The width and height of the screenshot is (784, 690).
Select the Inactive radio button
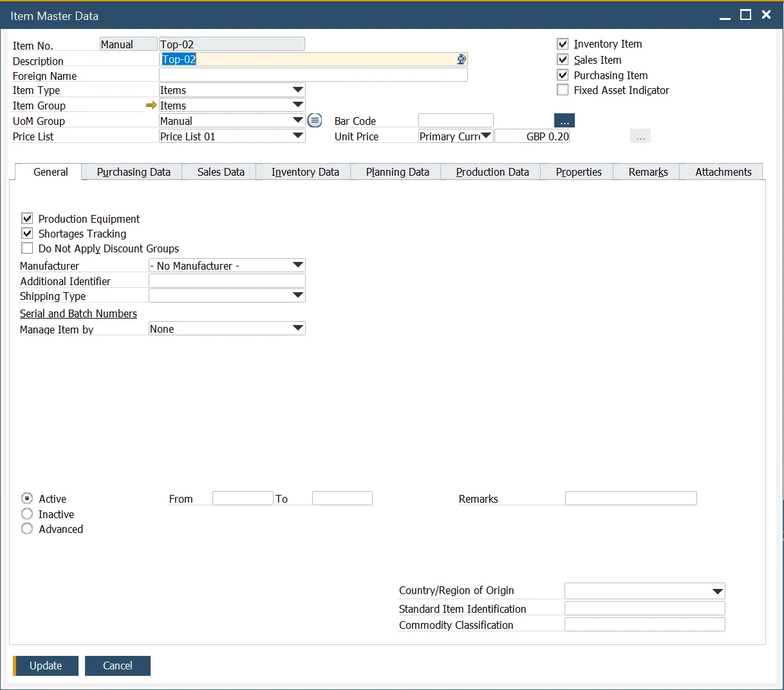tap(27, 514)
